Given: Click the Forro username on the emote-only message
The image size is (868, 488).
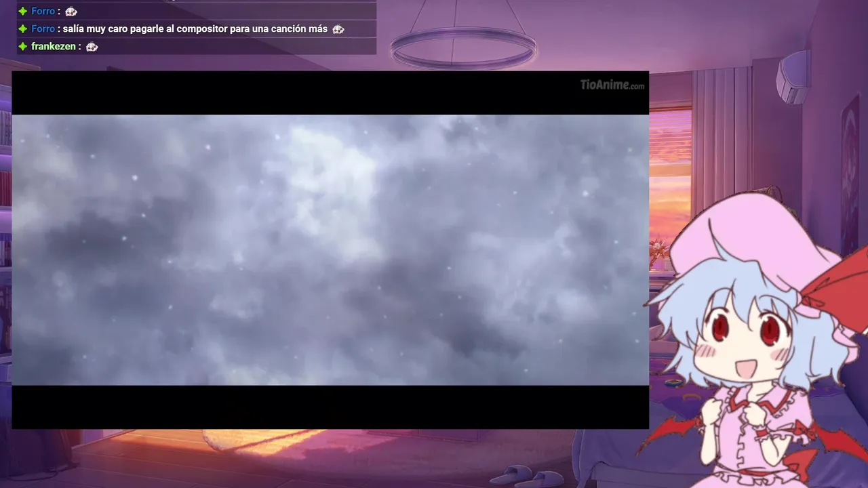Looking at the screenshot, I should pyautogui.click(x=43, y=12).
